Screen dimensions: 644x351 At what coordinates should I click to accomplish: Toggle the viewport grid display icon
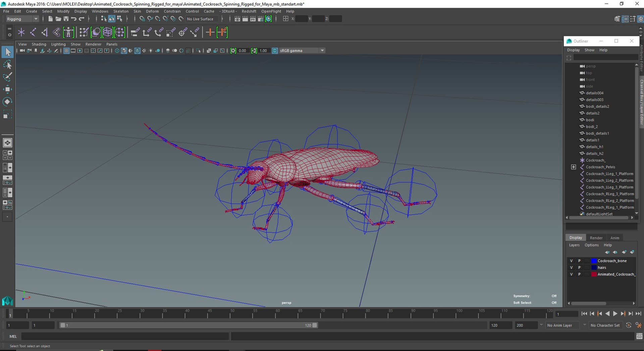coord(66,51)
